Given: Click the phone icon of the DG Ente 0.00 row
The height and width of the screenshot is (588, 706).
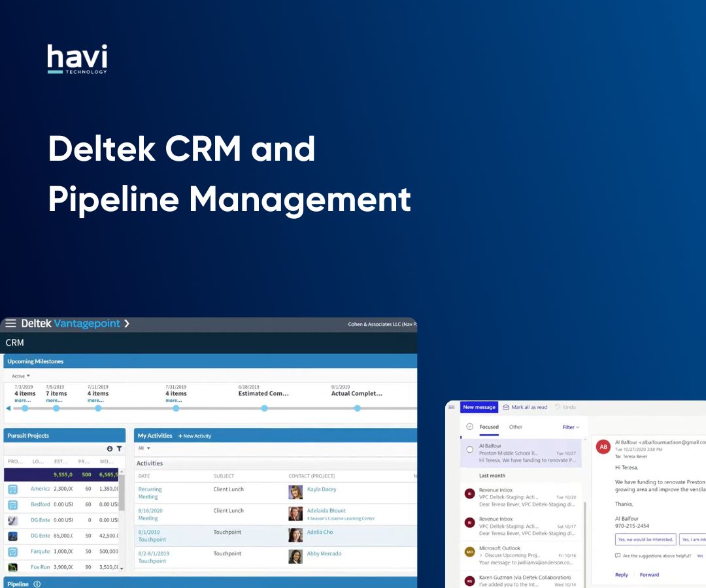Looking at the screenshot, I should [x=12, y=521].
